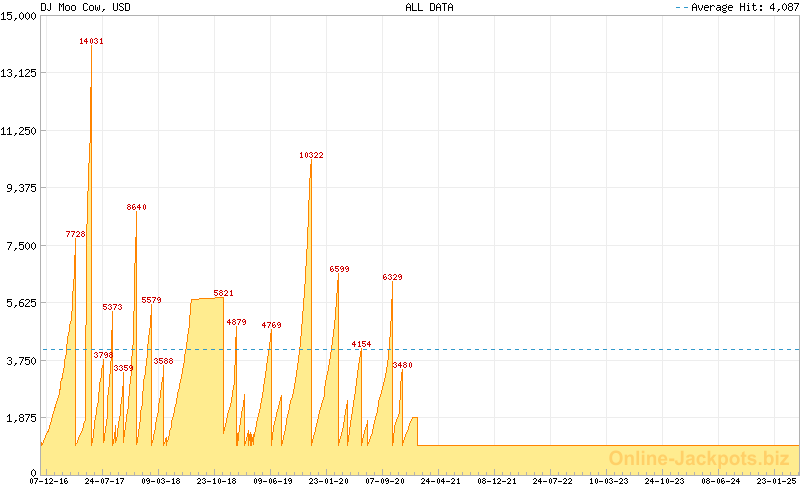Viewport: 800px width, 490px height.
Task: Click the 15,000 y-axis label
Action: 20,16
